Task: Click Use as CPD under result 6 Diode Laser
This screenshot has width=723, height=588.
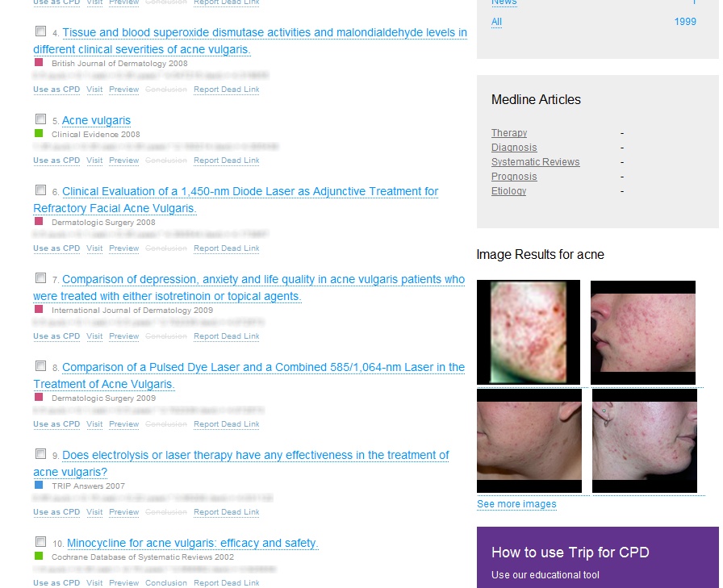Action: [x=56, y=248]
